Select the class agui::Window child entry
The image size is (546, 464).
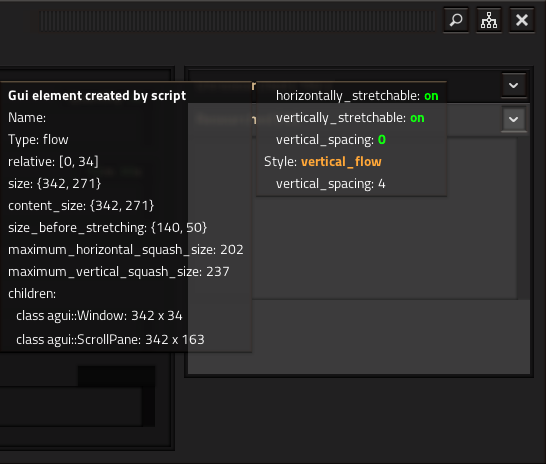99,316
